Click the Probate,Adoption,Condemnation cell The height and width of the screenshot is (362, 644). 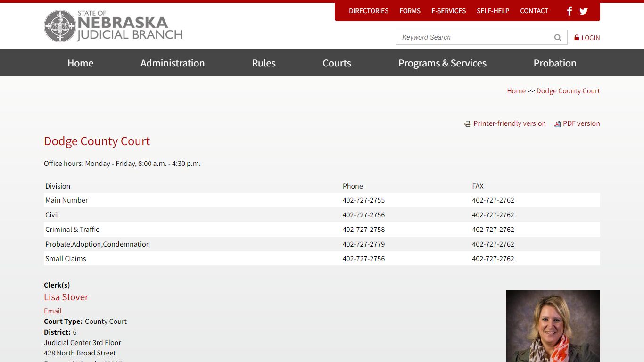tap(98, 244)
